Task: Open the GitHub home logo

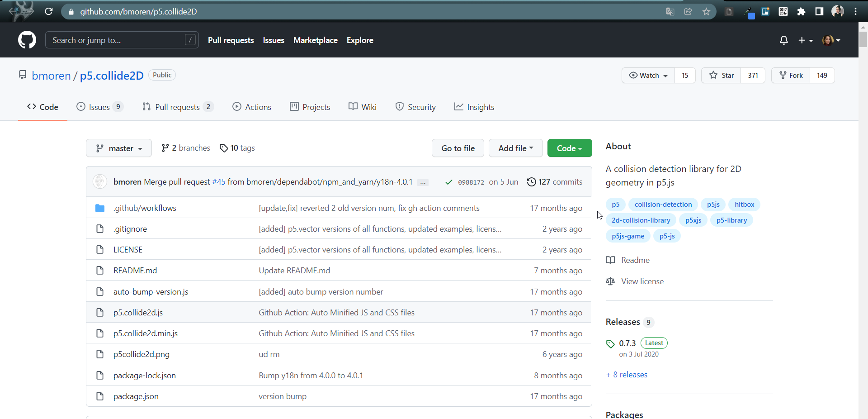Action: [27, 40]
